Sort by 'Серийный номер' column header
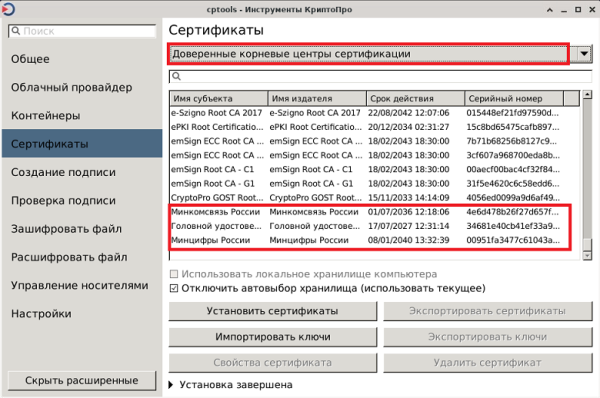This screenshot has height=398, width=600. pos(514,98)
